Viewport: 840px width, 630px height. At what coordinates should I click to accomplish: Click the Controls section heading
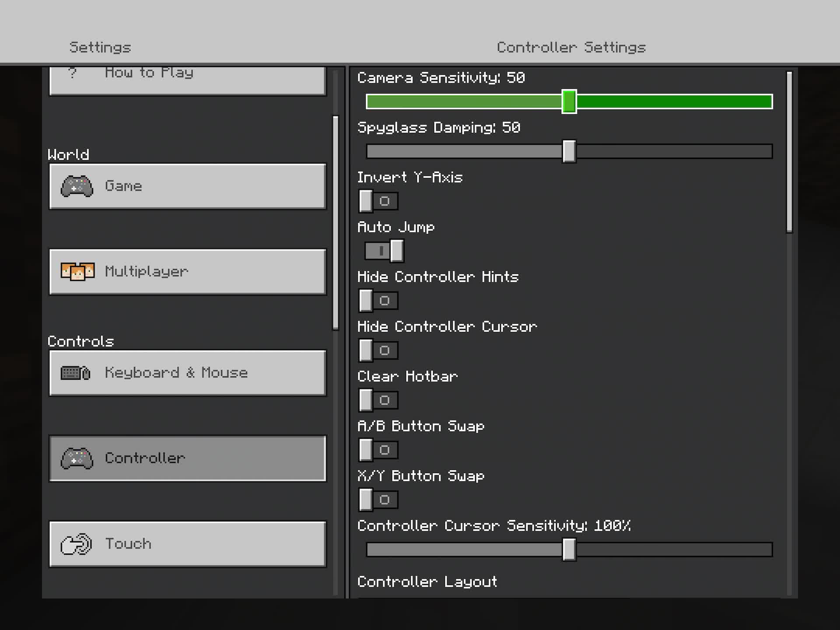pyautogui.click(x=80, y=341)
